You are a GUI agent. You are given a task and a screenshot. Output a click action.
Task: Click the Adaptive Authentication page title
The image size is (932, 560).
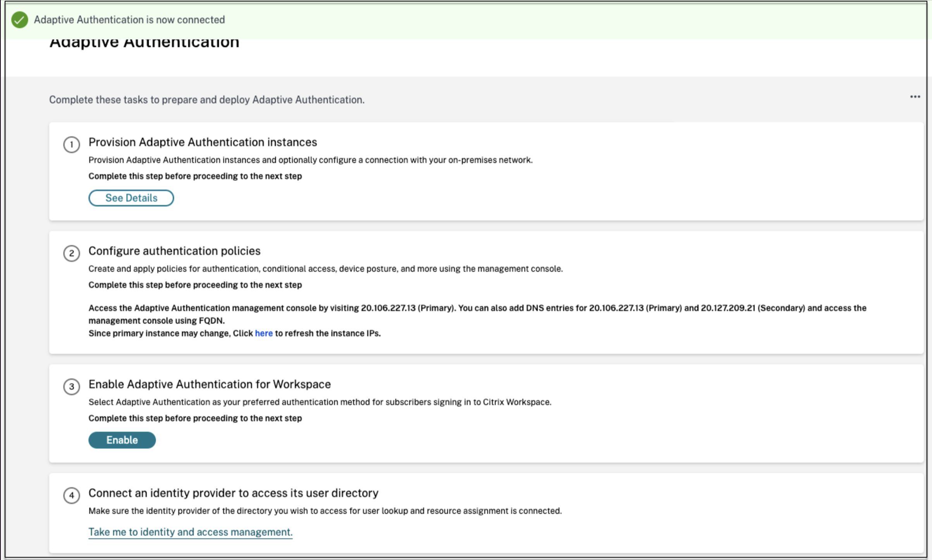click(x=144, y=43)
